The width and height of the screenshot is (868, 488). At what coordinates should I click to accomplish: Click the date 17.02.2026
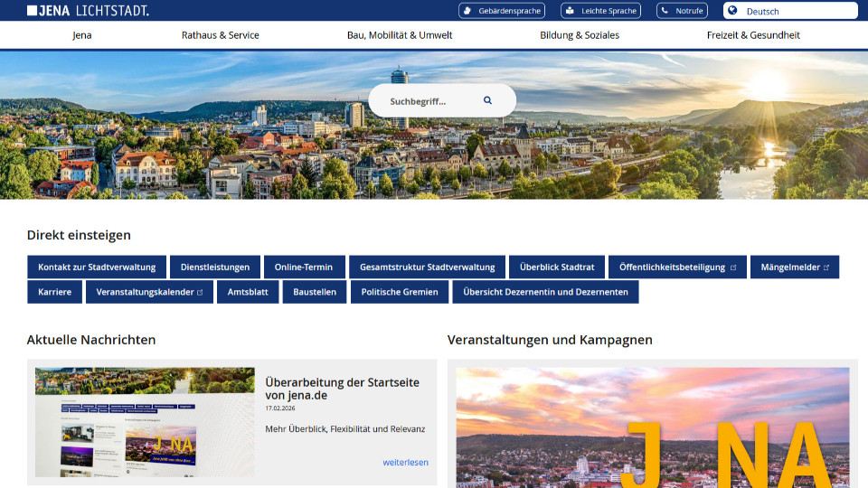tap(280, 408)
